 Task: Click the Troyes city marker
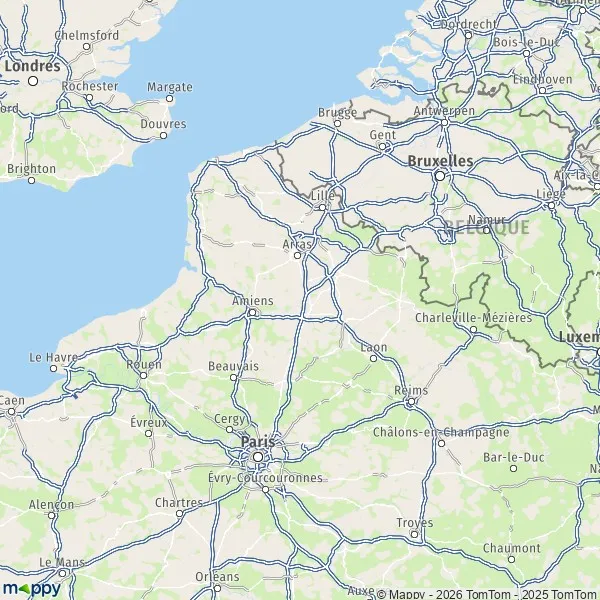tap(414, 534)
